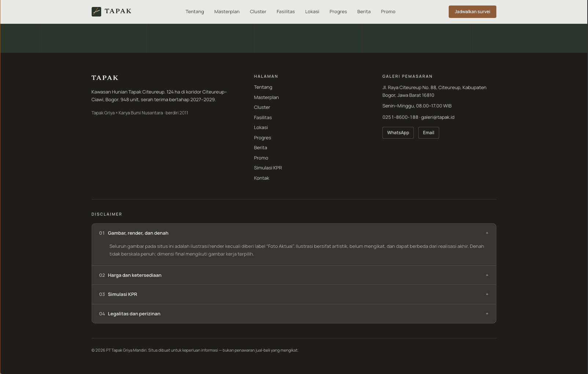Click the Jadwalkan survei button
This screenshot has width=588, height=374.
click(472, 12)
